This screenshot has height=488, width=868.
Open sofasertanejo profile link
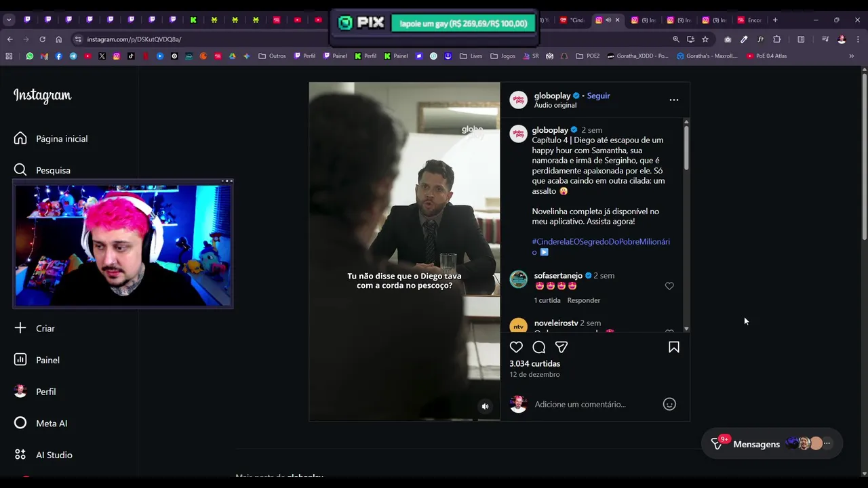(558, 276)
